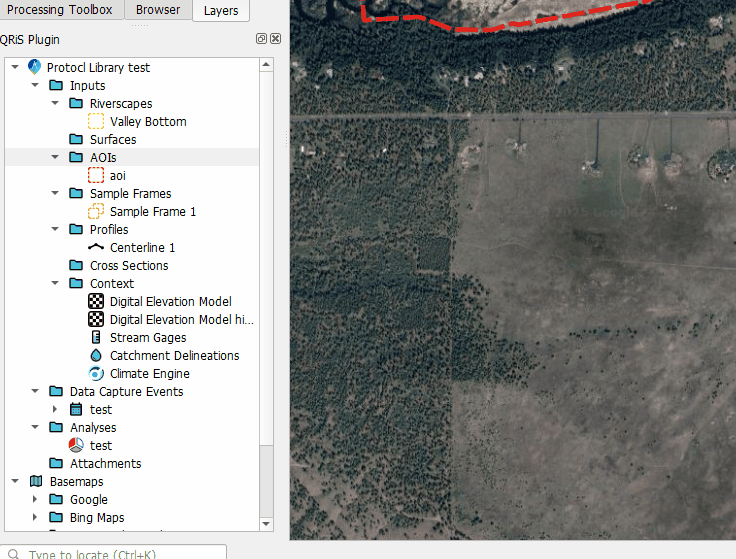Click the Profiles folder icon
This screenshot has width=736, height=559.
[76, 230]
